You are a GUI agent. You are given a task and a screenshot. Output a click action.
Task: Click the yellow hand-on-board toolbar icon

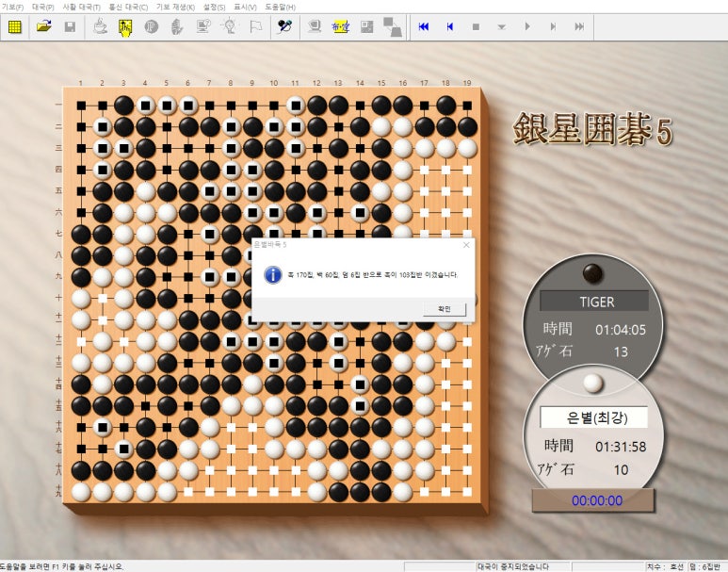click(125, 27)
